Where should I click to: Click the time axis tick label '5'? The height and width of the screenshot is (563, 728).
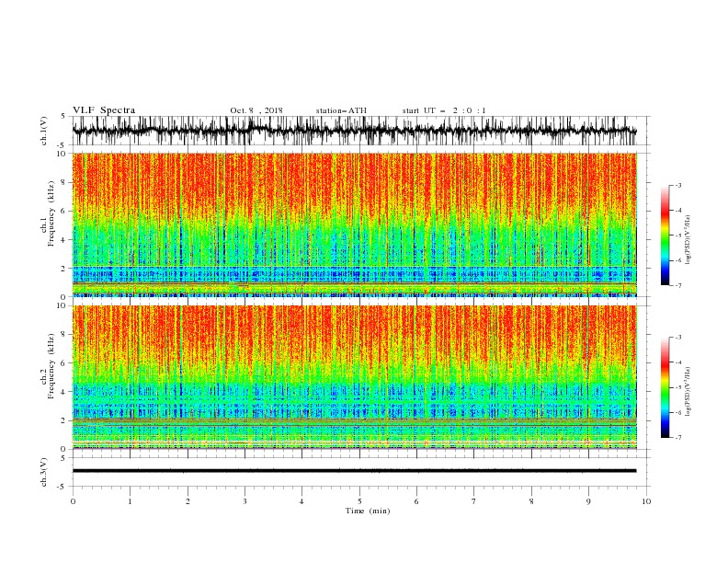[x=359, y=501]
